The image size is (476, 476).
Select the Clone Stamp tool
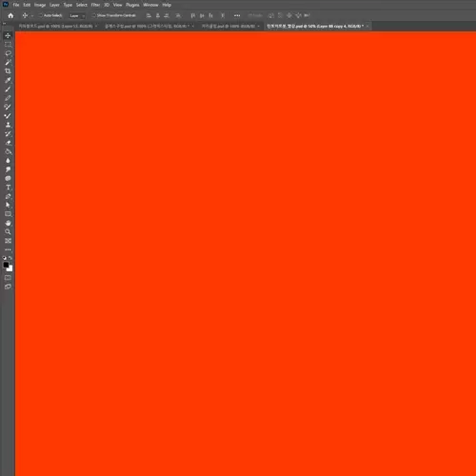(x=8, y=125)
